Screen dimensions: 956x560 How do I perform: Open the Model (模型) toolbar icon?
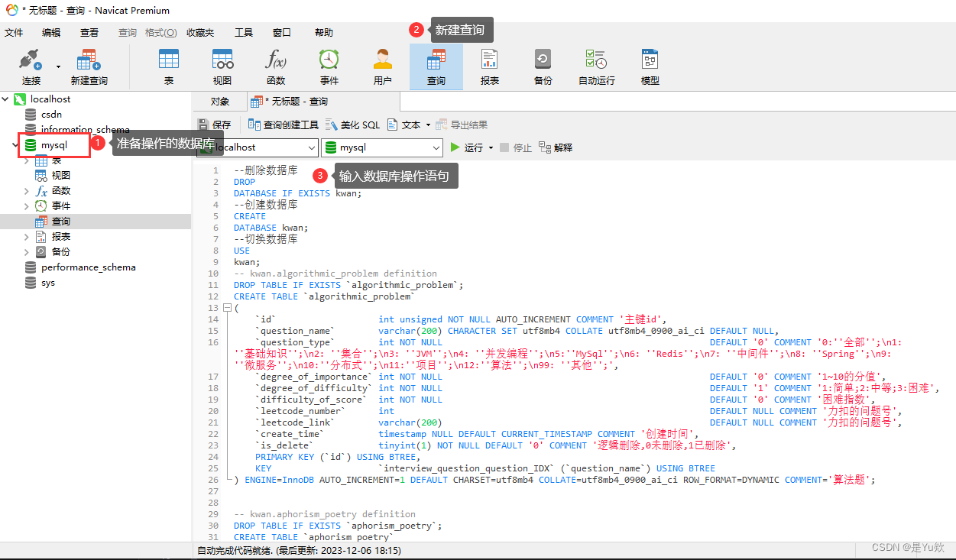650,67
